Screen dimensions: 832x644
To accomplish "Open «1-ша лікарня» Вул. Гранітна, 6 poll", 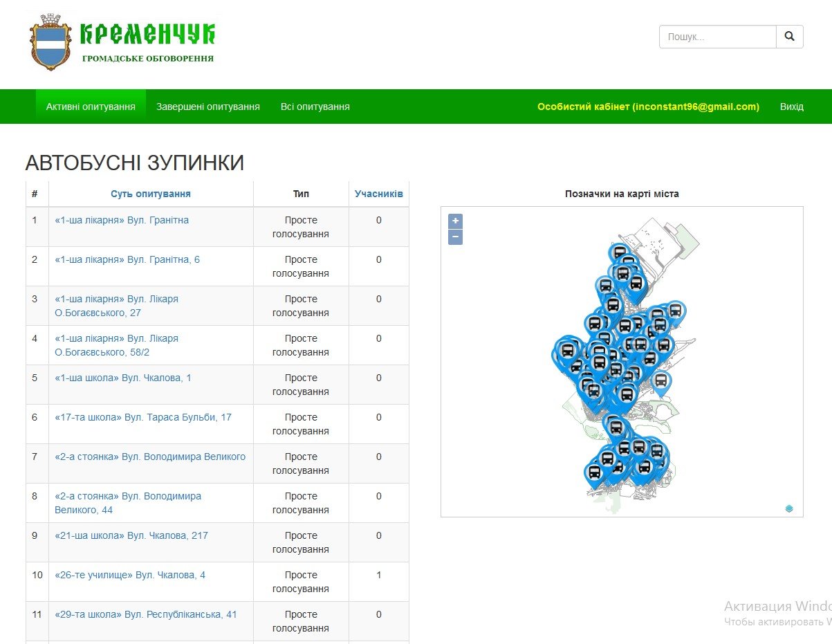I will coord(127,259).
